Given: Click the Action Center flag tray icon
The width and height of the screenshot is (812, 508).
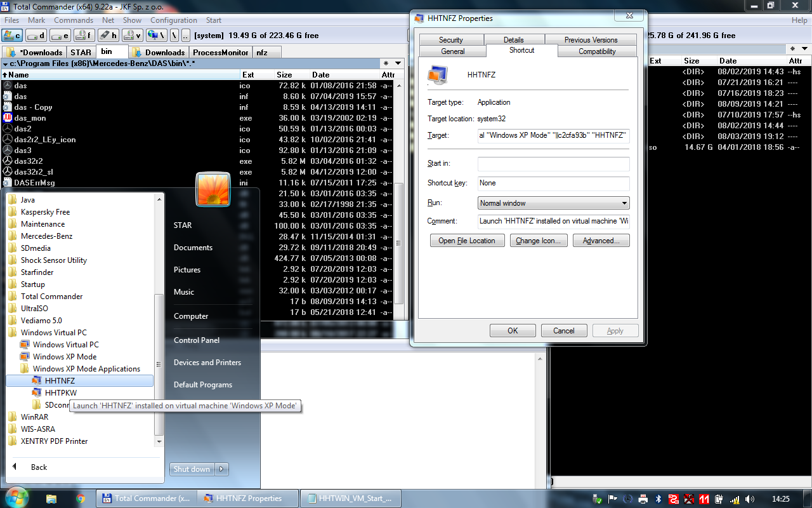Looking at the screenshot, I should click(613, 499).
